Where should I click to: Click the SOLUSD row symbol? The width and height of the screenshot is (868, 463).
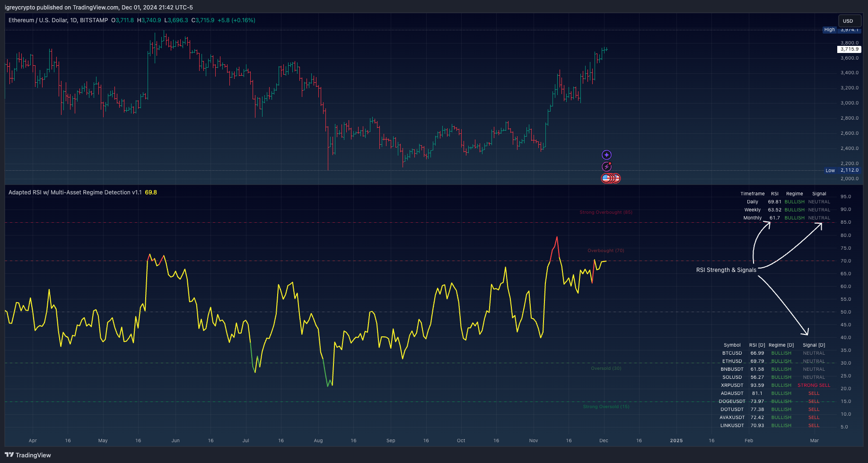click(x=732, y=377)
